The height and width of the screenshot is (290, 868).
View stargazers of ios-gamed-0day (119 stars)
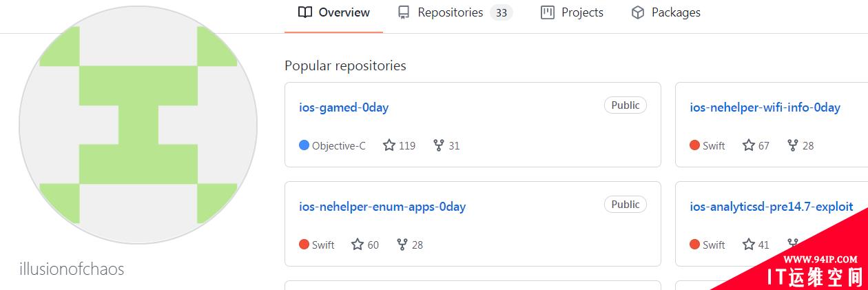click(400, 145)
